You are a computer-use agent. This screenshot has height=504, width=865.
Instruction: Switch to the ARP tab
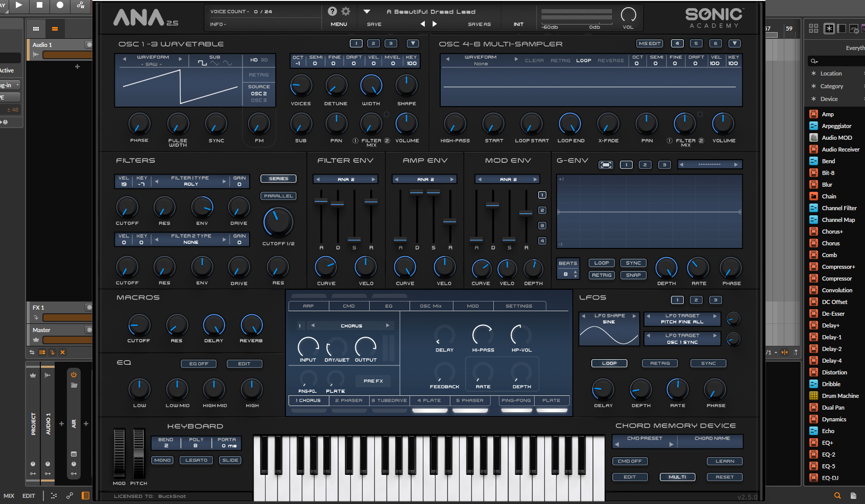click(308, 306)
